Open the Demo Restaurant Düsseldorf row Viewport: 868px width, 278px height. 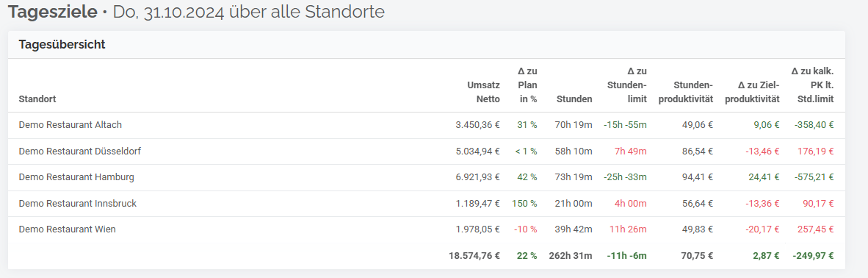click(x=426, y=151)
